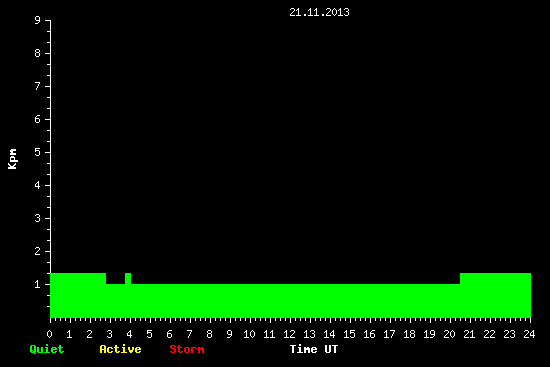Click the 1 value on Kpm axis

[x=38, y=284]
